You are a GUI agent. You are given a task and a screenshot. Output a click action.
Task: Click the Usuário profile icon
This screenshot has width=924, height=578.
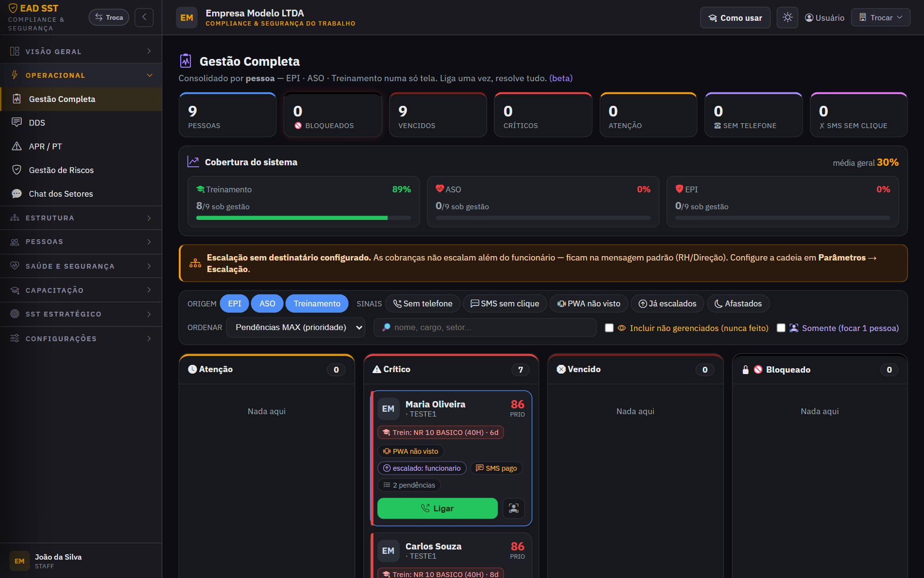pos(809,18)
